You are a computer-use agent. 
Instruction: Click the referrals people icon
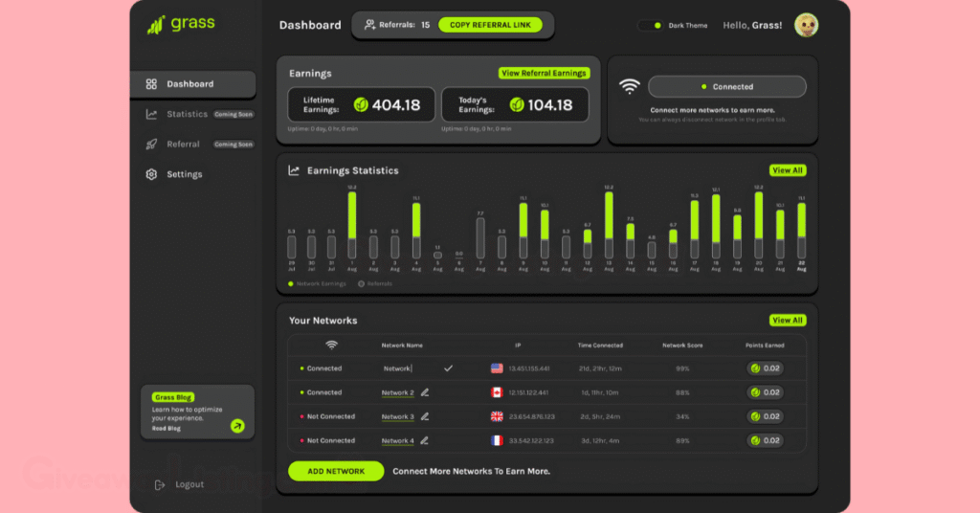[x=370, y=25]
